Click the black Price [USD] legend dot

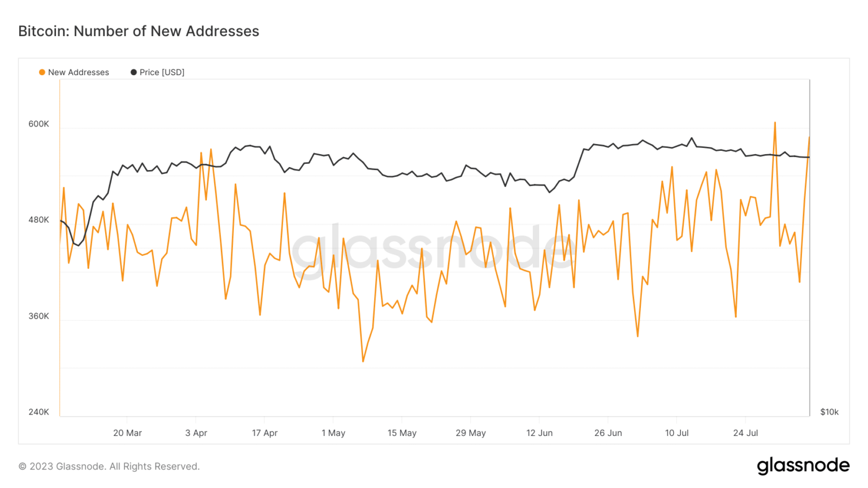pyautogui.click(x=133, y=72)
